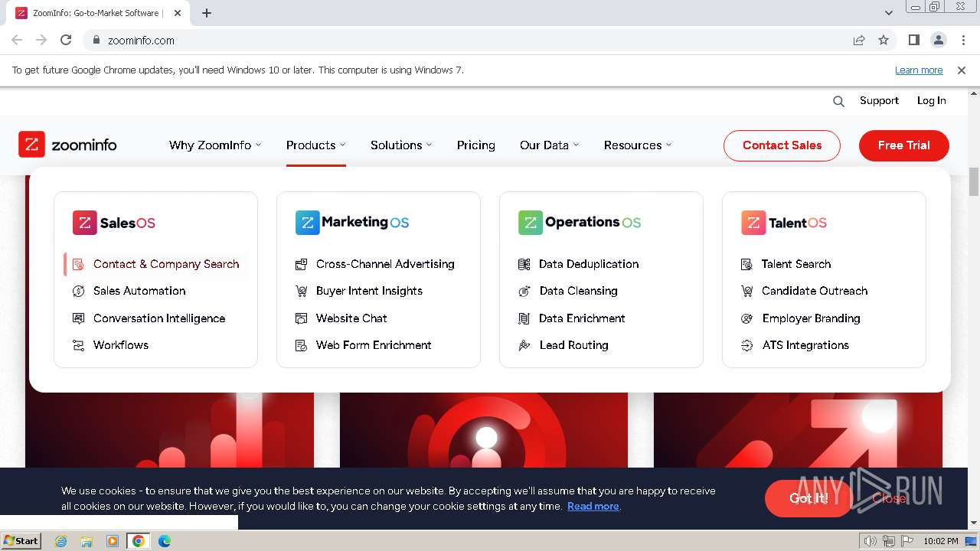Click the share page icon in the address bar
980x551 pixels.
click(x=859, y=40)
